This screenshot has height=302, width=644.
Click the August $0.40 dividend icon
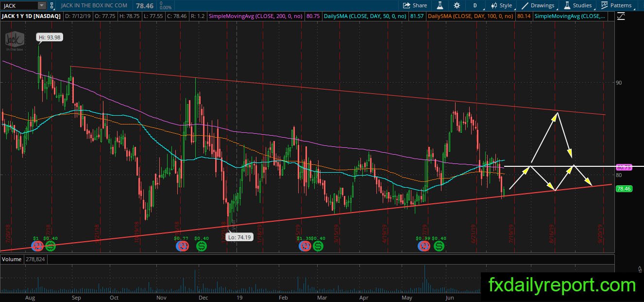point(50,247)
